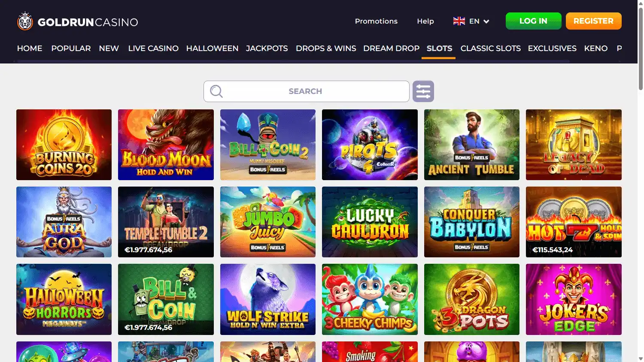The height and width of the screenshot is (362, 644).
Task: Expand the EN language dropdown
Action: point(479,21)
